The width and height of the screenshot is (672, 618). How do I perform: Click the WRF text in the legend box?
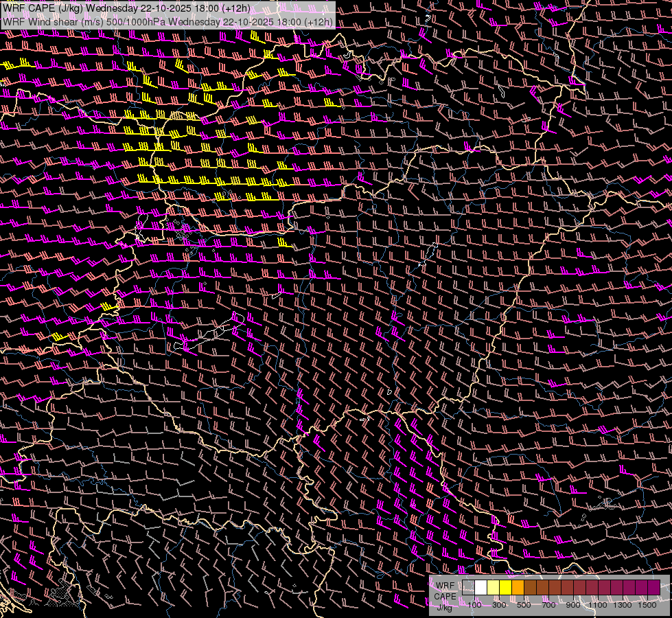[x=445, y=586]
